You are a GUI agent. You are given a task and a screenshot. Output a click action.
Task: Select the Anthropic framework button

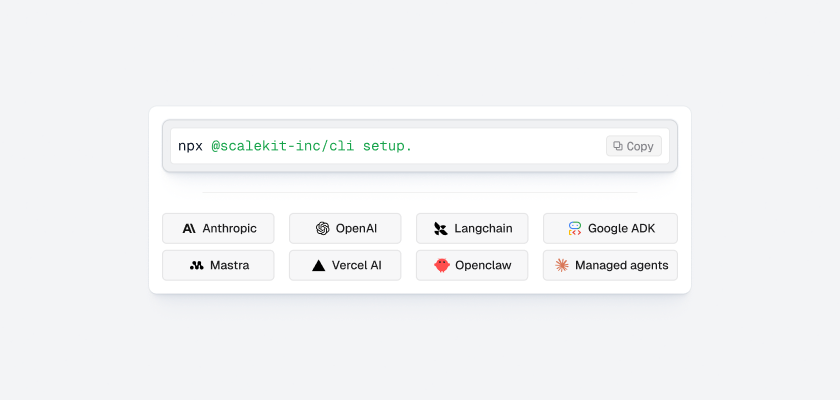(x=218, y=229)
